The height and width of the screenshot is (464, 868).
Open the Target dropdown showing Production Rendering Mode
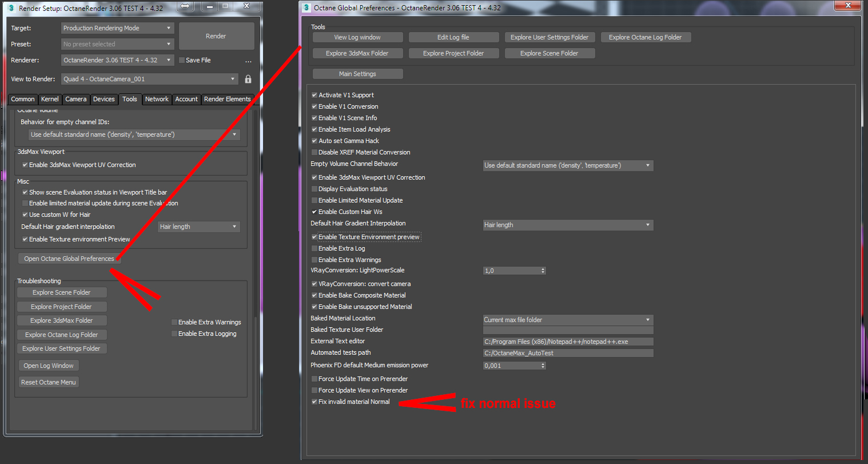point(117,28)
